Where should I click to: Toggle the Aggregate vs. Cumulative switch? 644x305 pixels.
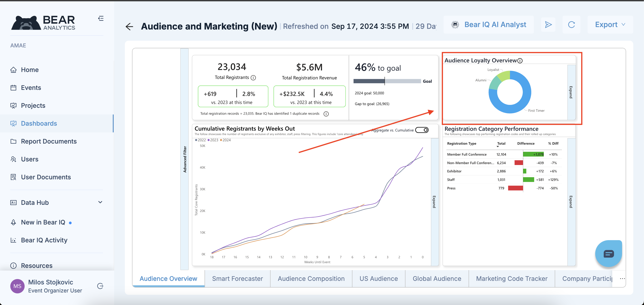pyautogui.click(x=422, y=130)
